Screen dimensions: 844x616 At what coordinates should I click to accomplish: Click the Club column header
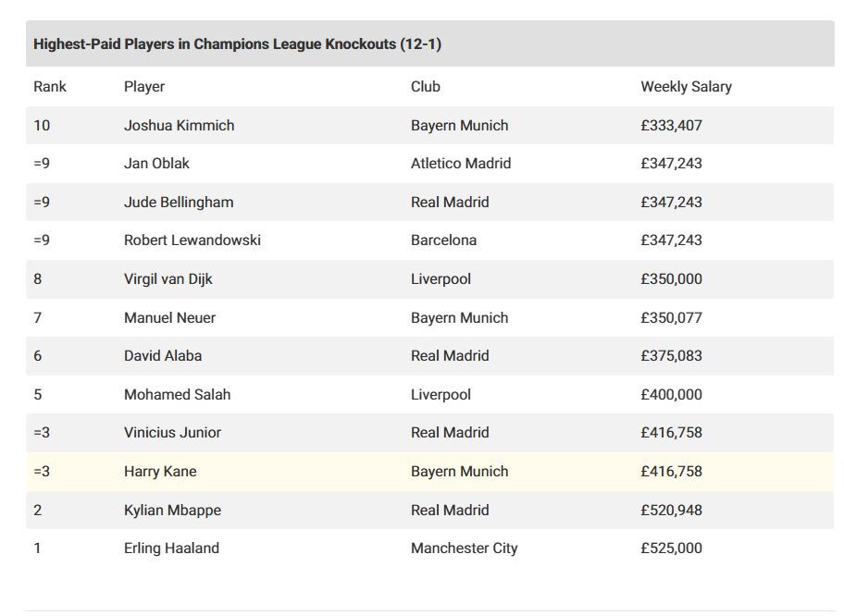tap(426, 87)
